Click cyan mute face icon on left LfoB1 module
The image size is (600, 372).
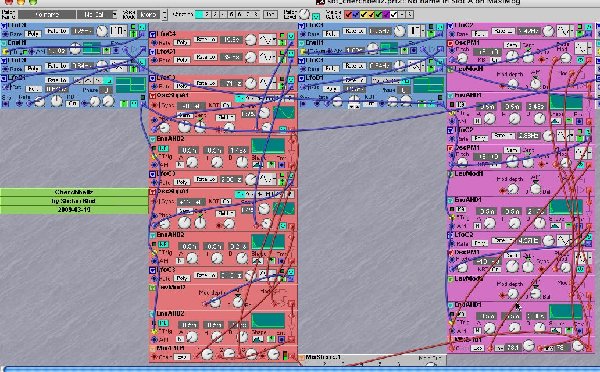134,104
